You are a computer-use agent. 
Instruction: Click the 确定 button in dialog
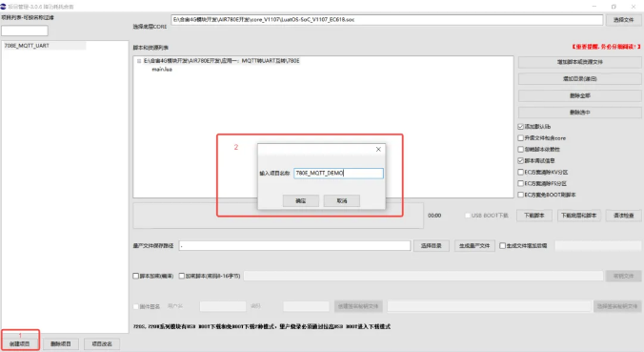pyautogui.click(x=301, y=200)
